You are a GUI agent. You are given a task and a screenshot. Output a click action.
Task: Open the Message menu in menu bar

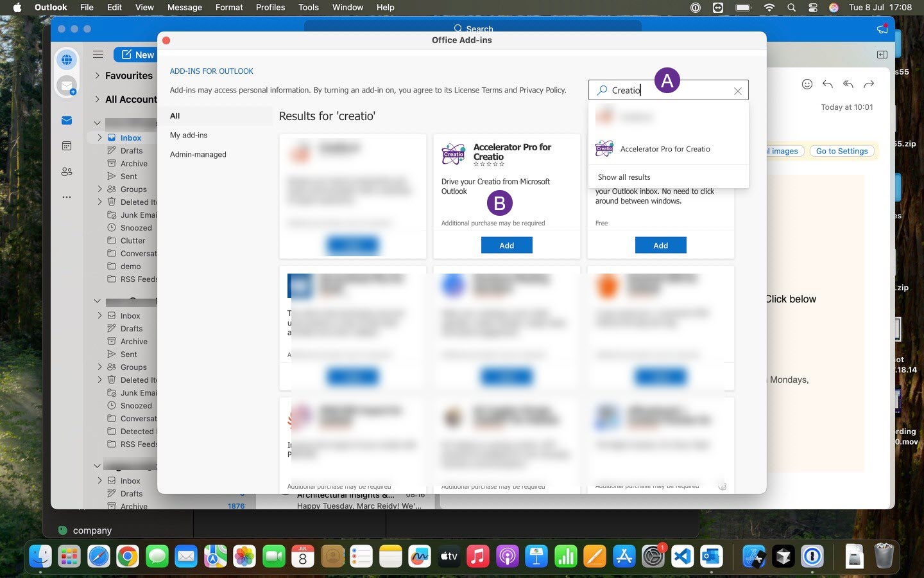pos(185,8)
